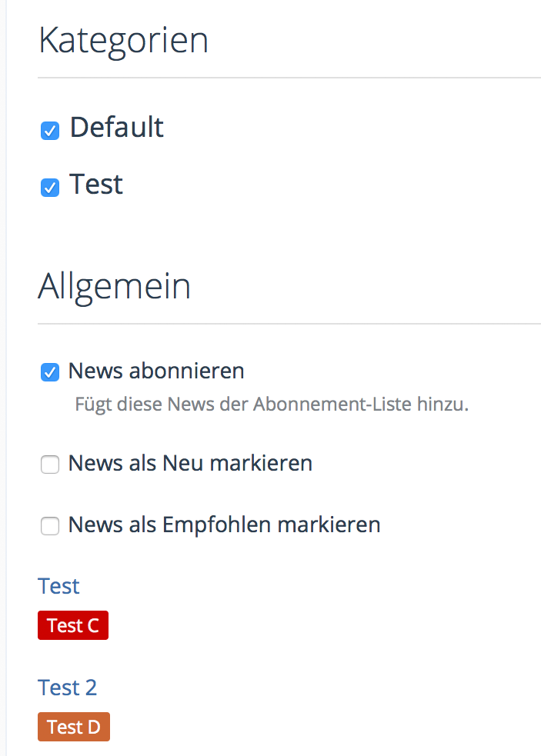Uncheck the Default category checkbox

[50, 131]
